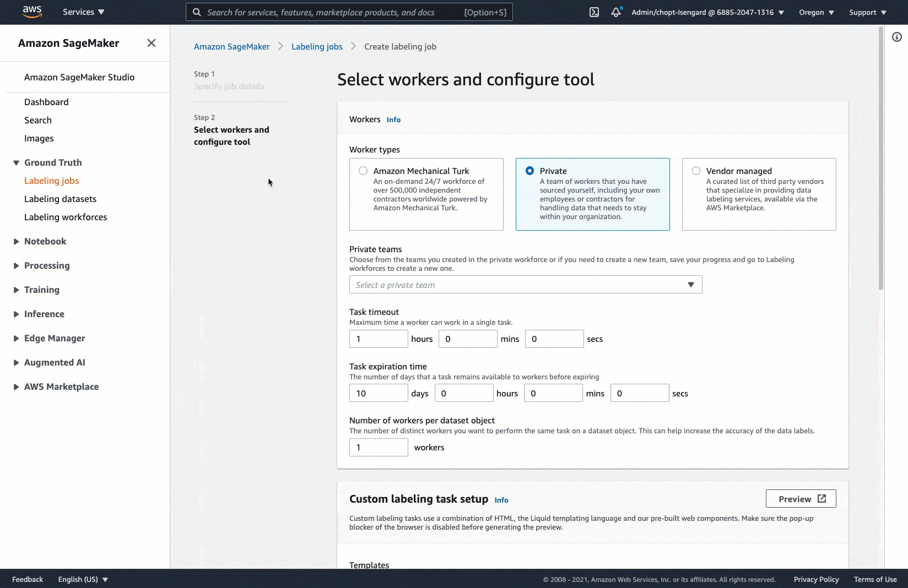Click Info link next to Workers
The width and height of the screenshot is (908, 588).
(393, 120)
